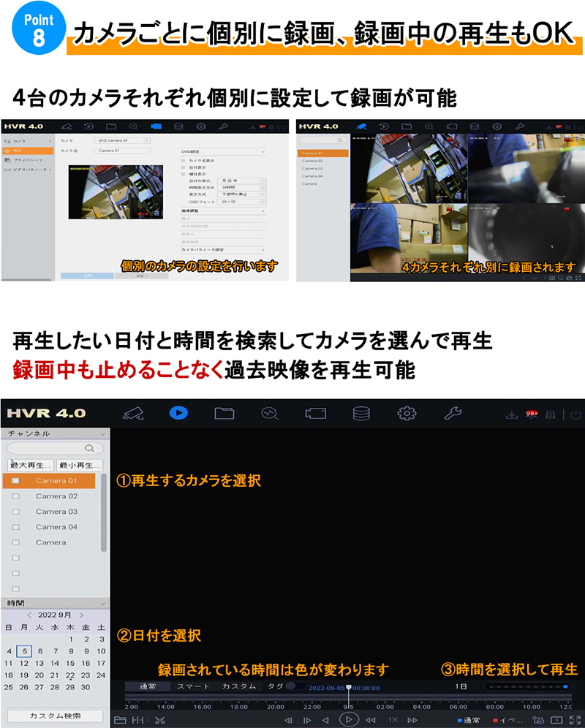
Task: Open the system settings gear icon
Action: (407, 414)
